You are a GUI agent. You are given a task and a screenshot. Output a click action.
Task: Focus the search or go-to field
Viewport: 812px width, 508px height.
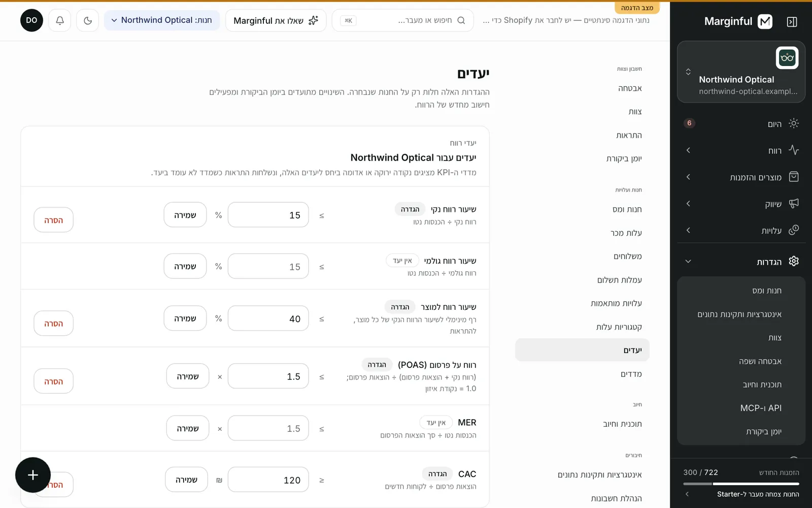(x=402, y=20)
